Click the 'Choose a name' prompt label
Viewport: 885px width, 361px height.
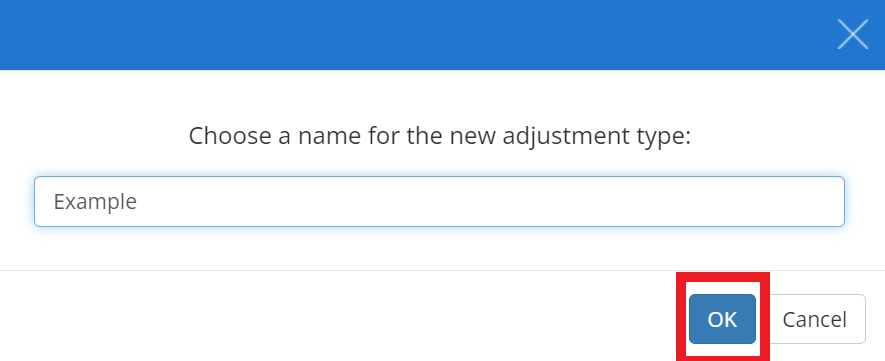[x=440, y=137]
